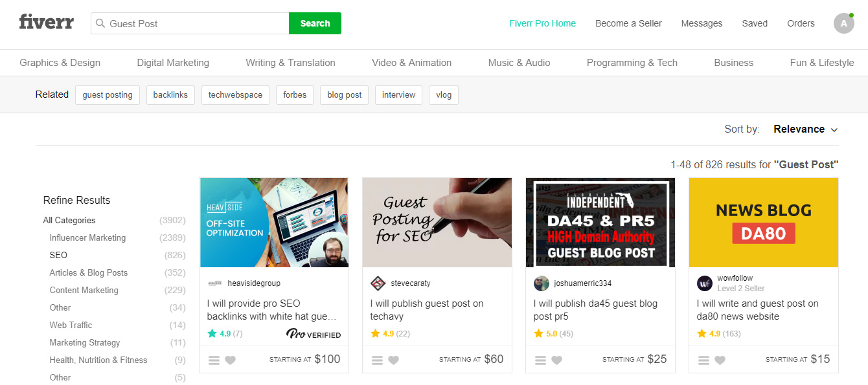Open gig 'I will publish guest post on techavy'
This screenshot has width=868, height=385.
click(427, 310)
